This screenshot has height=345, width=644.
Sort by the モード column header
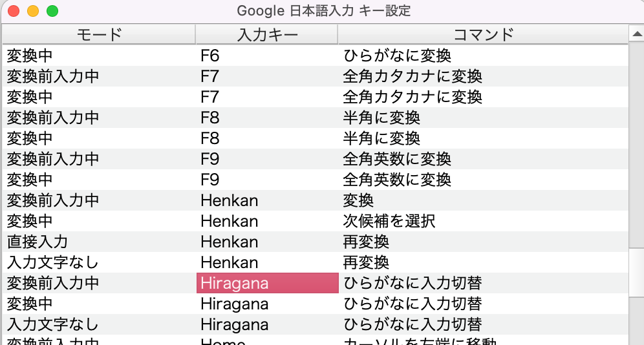click(99, 34)
